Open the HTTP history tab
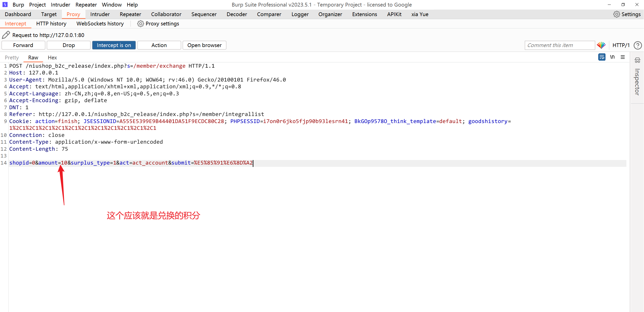Viewport: 644px width, 312px height. (51, 24)
